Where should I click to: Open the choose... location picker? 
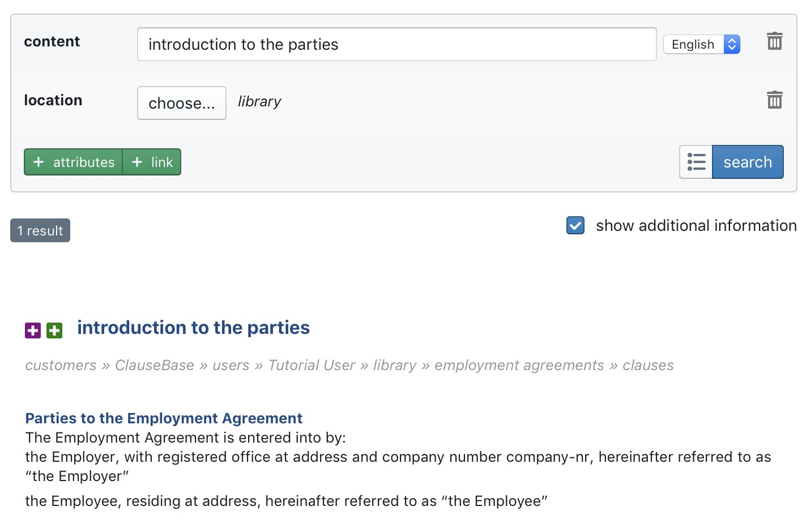pyautogui.click(x=182, y=103)
